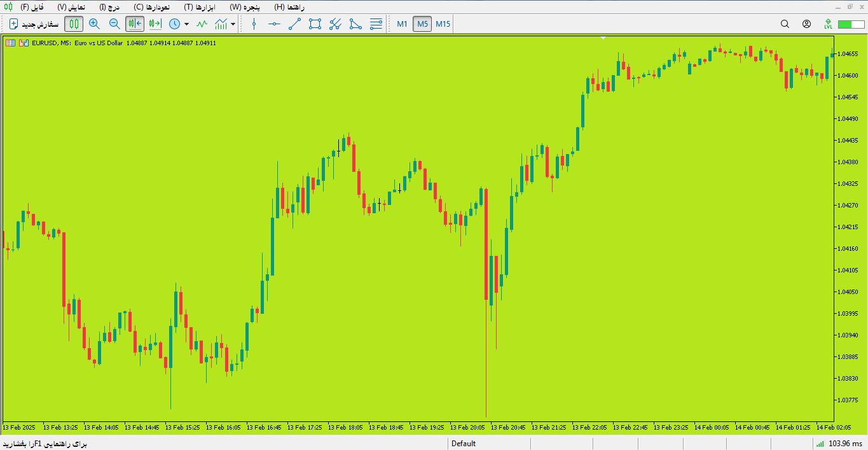Click the zoom in magnifier icon
The width and height of the screenshot is (868, 450).
coord(94,24)
